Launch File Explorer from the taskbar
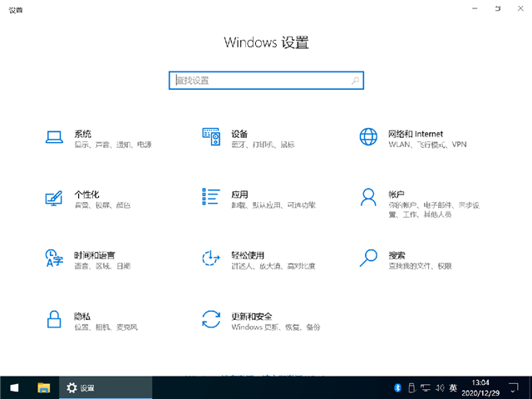Image resolution: width=532 pixels, height=399 pixels. (44, 387)
